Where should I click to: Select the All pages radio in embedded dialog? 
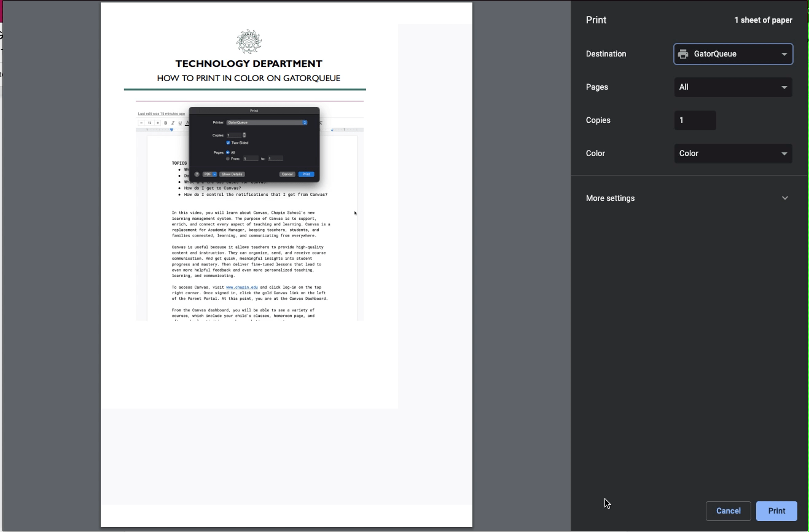(227, 152)
